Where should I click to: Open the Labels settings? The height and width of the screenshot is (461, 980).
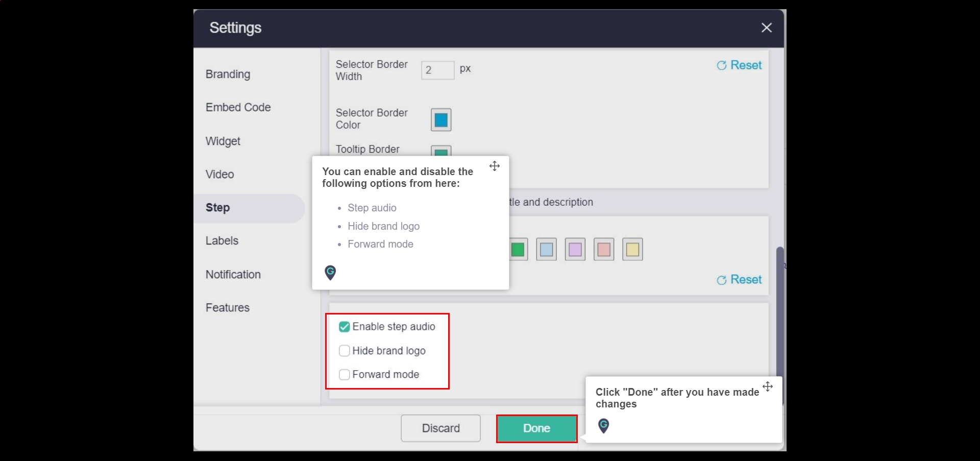pos(222,240)
